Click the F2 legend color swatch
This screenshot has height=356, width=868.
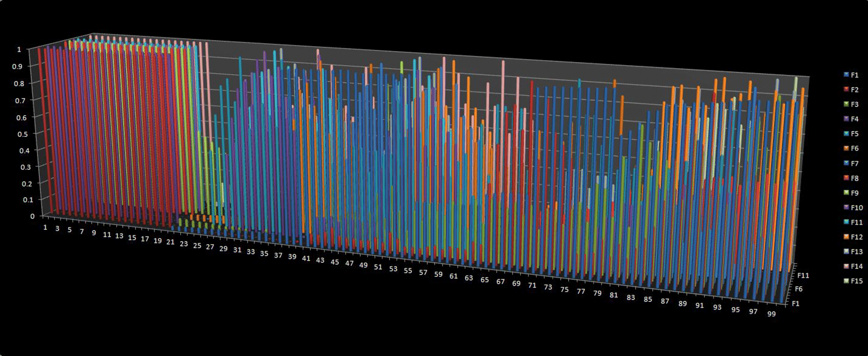coord(846,89)
